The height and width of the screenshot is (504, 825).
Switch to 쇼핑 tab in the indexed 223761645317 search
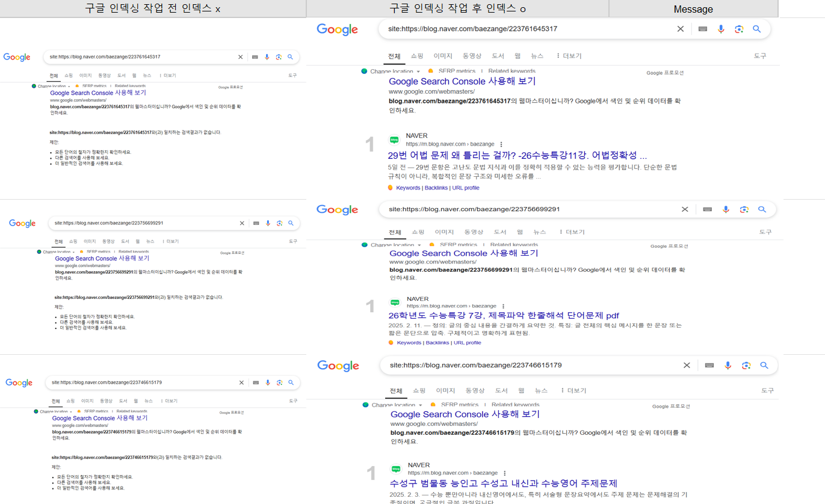point(417,56)
